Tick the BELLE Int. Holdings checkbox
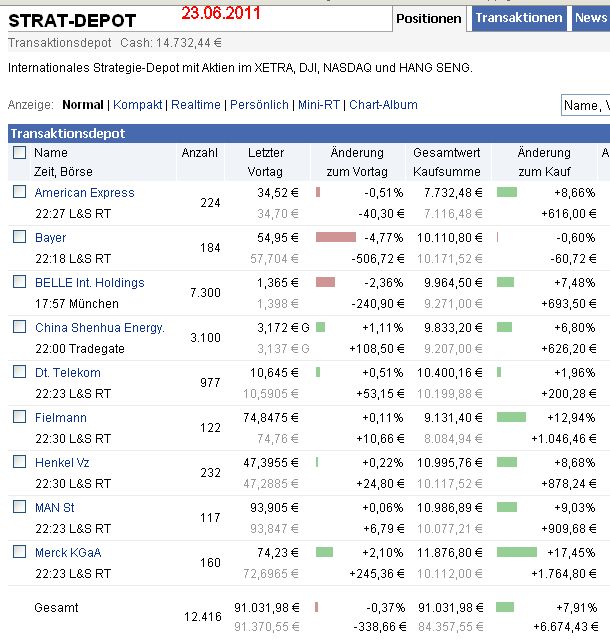Viewport: 610px width, 640px height. pyautogui.click(x=20, y=281)
